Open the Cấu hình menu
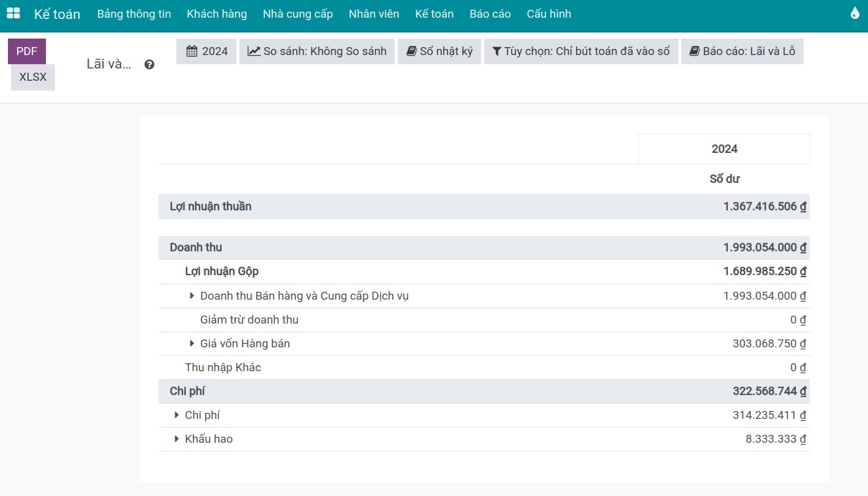Image resolution: width=868 pixels, height=496 pixels. tap(549, 13)
